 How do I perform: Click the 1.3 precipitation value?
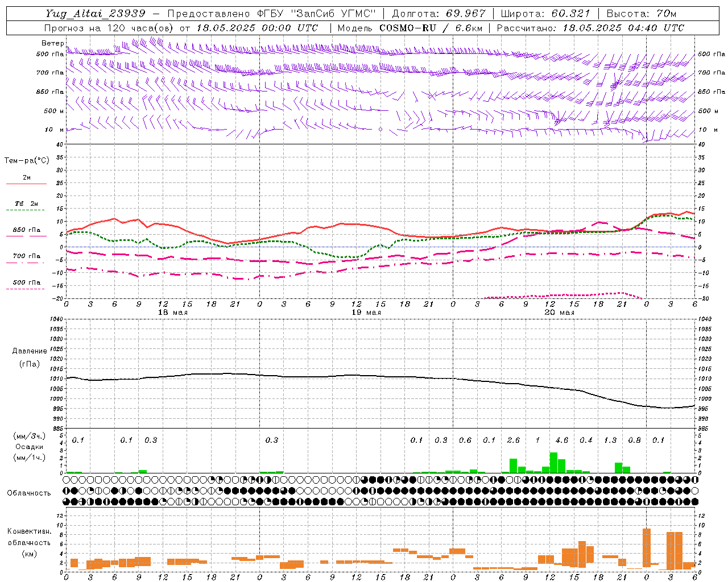coord(610,440)
